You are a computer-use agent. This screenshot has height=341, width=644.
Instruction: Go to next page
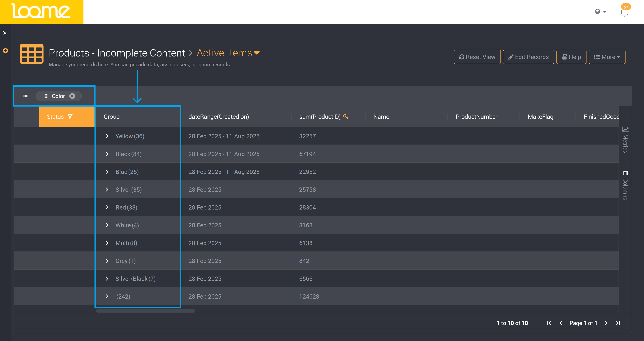click(x=606, y=323)
